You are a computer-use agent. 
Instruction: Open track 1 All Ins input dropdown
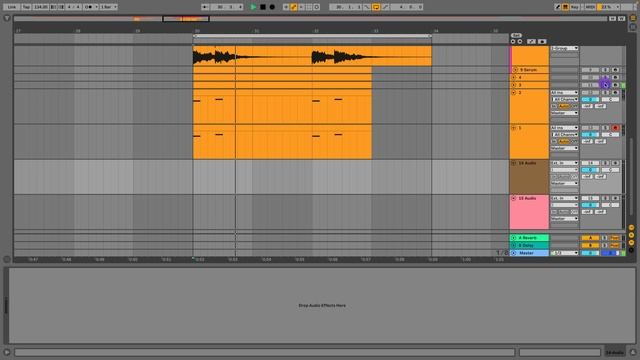tap(564, 128)
